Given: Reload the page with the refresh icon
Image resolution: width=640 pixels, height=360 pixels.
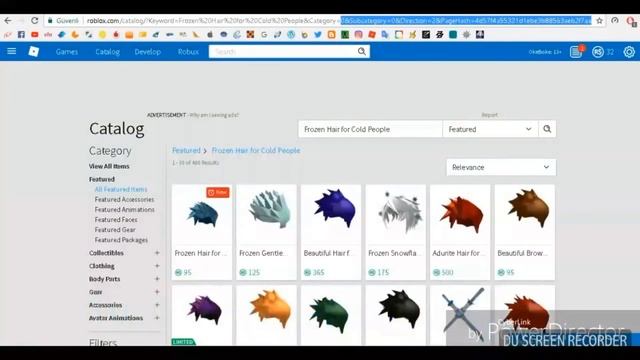Looking at the screenshot, I should (x=35, y=20).
